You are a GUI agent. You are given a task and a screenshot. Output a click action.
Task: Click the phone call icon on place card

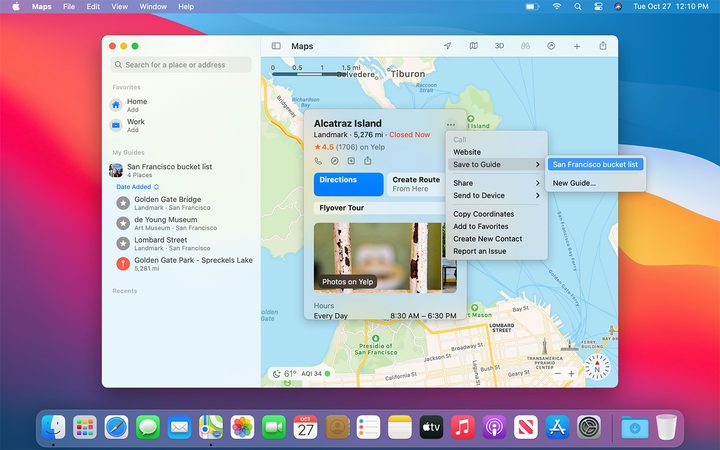click(318, 161)
